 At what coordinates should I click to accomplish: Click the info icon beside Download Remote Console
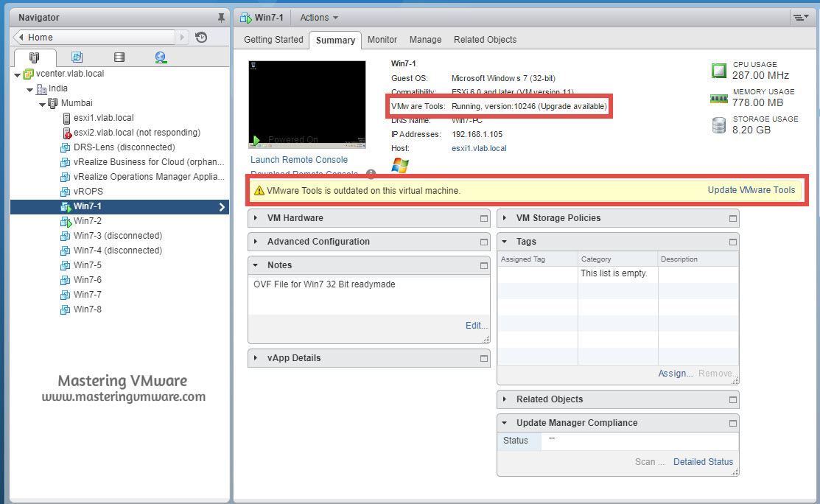[371, 174]
